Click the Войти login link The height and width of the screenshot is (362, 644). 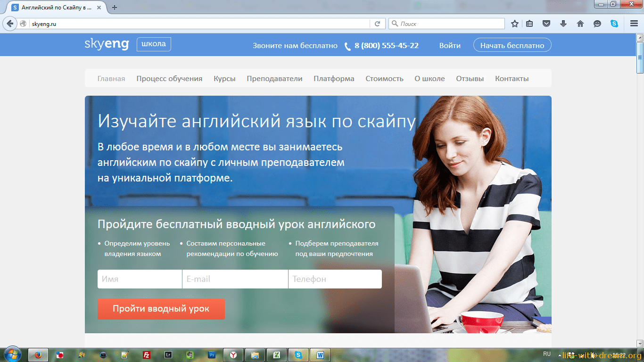pos(450,45)
